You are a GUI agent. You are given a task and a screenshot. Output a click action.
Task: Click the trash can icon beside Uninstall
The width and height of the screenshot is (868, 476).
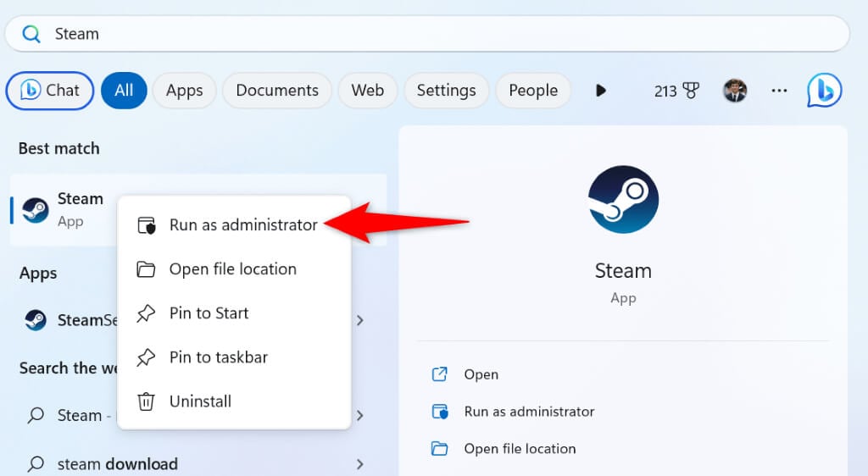tap(146, 401)
